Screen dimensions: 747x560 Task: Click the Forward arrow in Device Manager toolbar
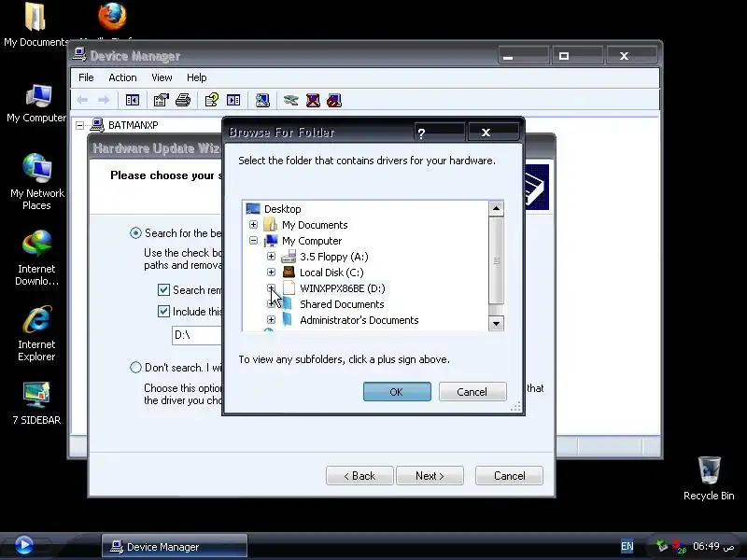tap(104, 100)
